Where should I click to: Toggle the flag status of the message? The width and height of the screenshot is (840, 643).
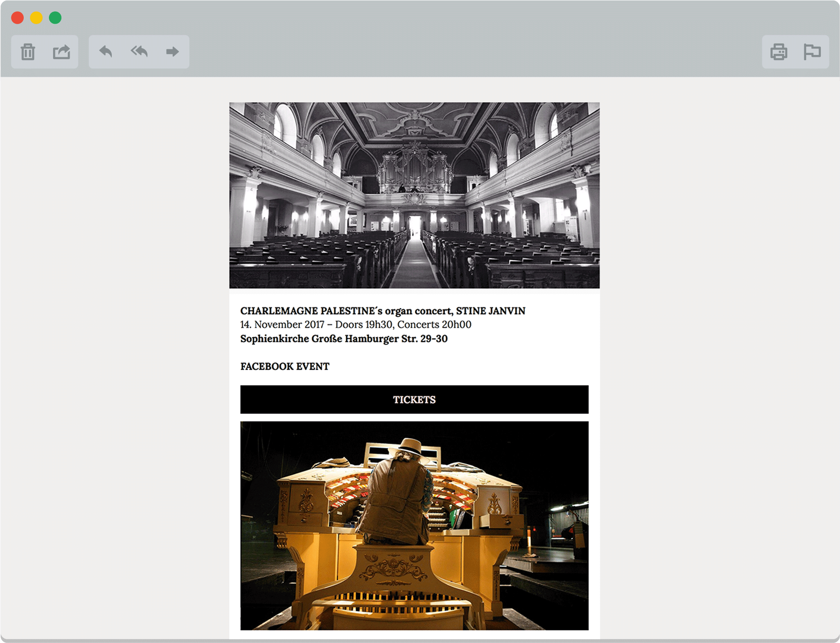tap(813, 51)
